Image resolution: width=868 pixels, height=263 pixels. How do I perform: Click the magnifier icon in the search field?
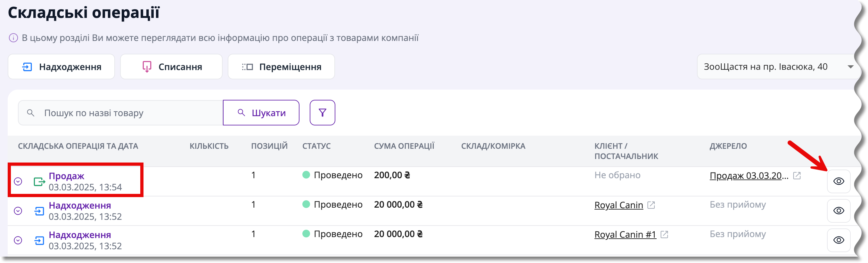31,113
